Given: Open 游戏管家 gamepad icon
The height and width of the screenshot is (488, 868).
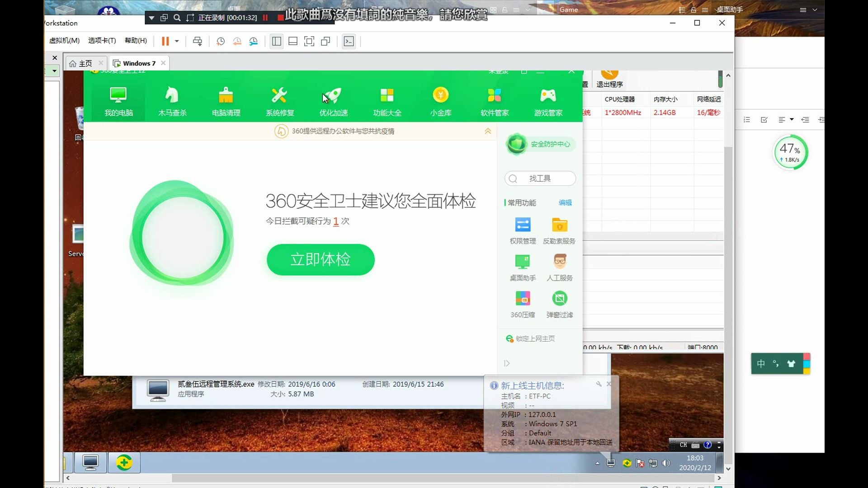Looking at the screenshot, I should click(548, 102).
